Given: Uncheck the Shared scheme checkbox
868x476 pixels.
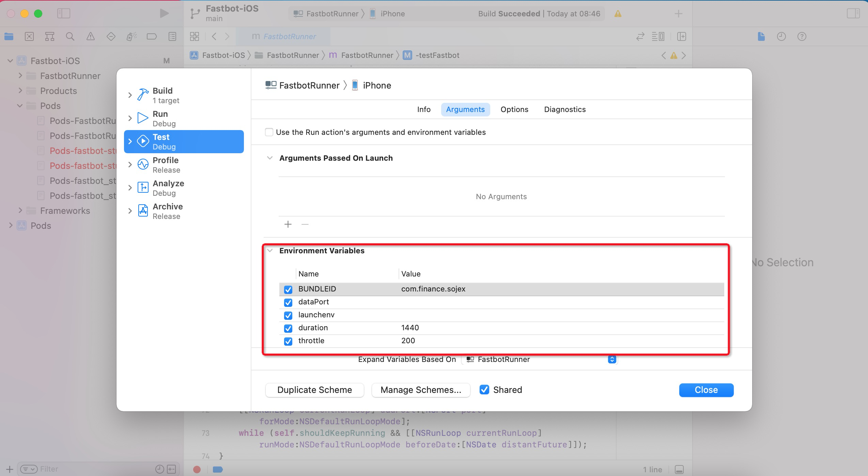Looking at the screenshot, I should pyautogui.click(x=484, y=390).
